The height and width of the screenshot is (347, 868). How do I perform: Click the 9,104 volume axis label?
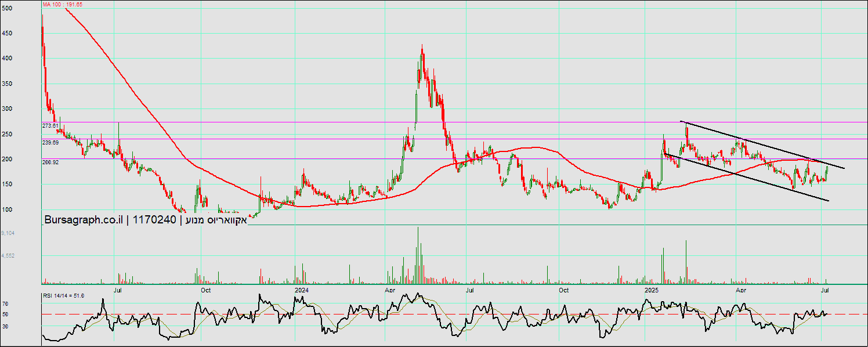point(8,233)
